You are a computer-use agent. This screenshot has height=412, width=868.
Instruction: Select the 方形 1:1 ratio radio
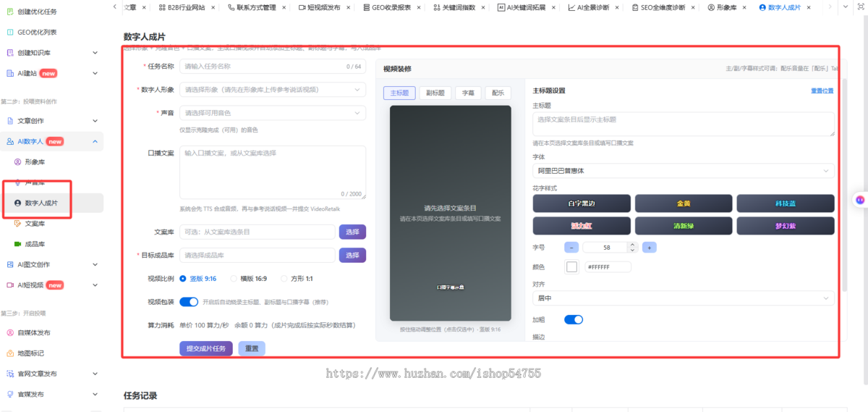point(284,278)
